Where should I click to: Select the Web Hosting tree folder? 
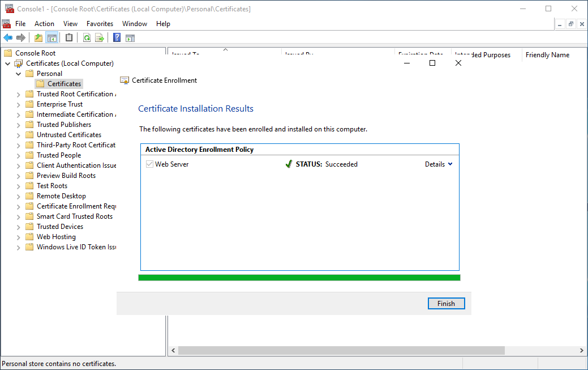click(56, 237)
